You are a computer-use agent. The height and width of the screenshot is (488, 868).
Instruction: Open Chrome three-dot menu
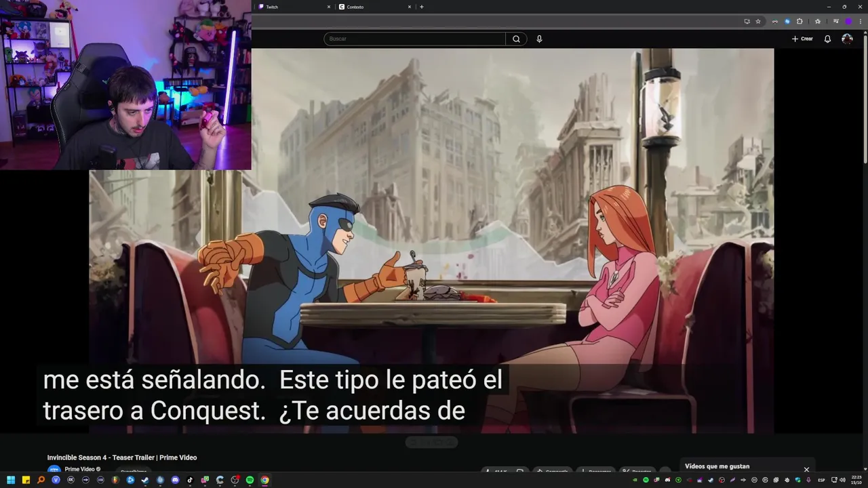pos(861,21)
